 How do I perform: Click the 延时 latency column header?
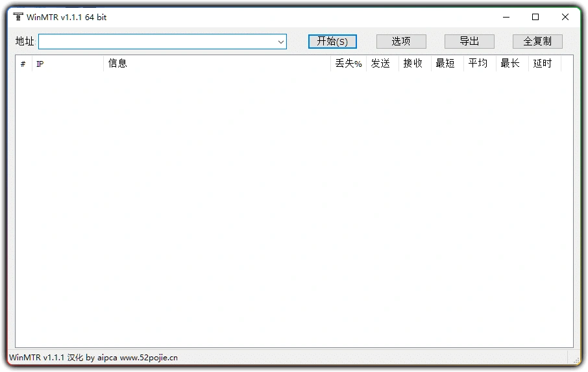(x=545, y=64)
